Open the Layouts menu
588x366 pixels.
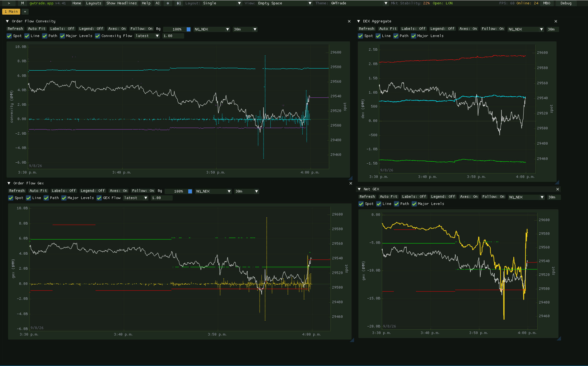tap(94, 3)
